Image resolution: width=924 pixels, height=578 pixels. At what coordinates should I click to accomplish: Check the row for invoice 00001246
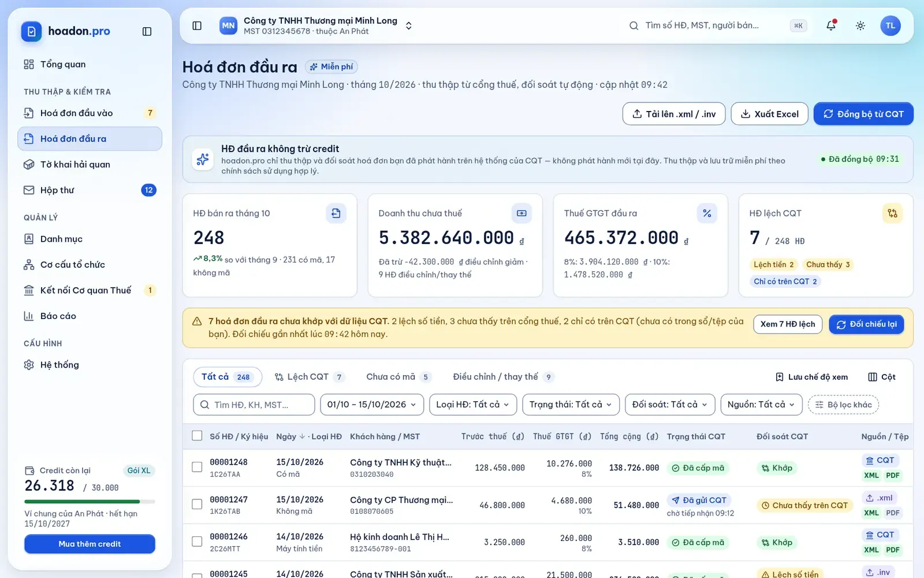[197, 542]
